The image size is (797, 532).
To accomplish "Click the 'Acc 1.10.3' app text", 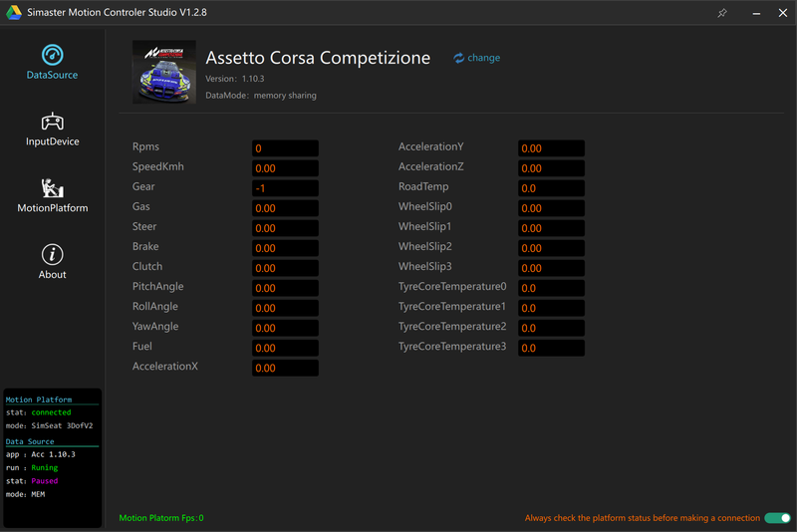I will [54, 454].
